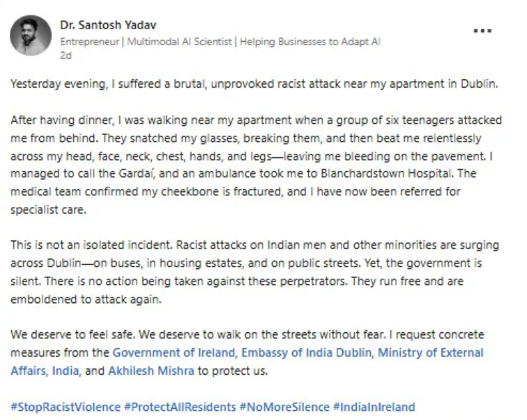Click the 2d post timestamp
Image resolution: width=527 pixels, height=420 pixels.
pyautogui.click(x=66, y=55)
